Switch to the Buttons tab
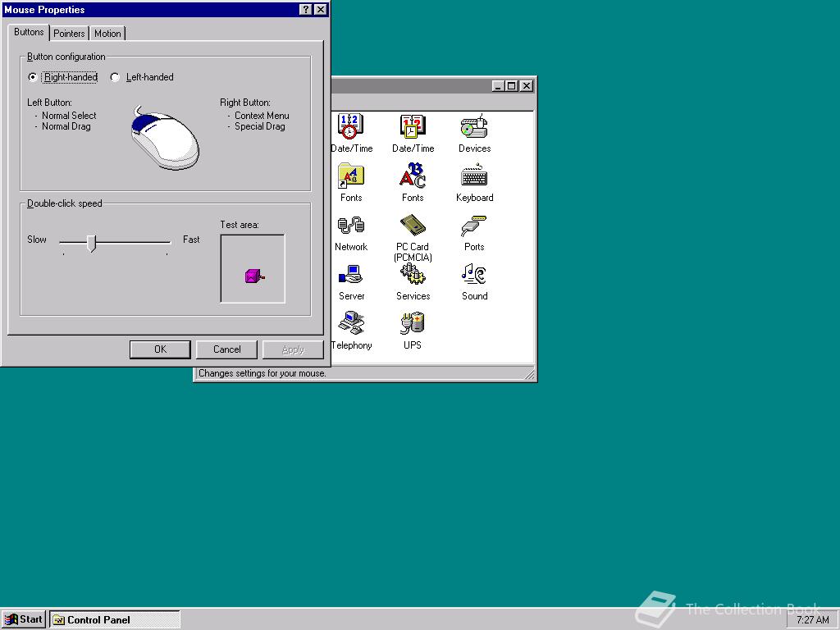 click(x=29, y=32)
